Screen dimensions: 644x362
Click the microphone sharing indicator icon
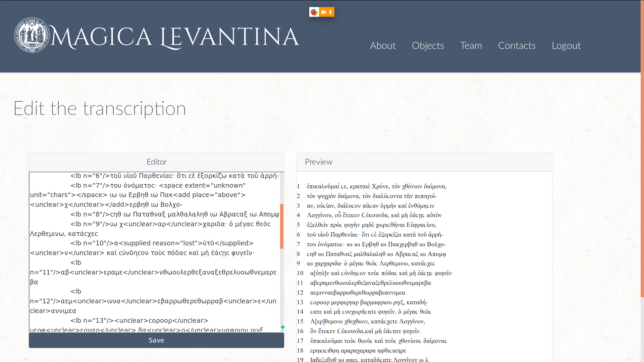330,12
